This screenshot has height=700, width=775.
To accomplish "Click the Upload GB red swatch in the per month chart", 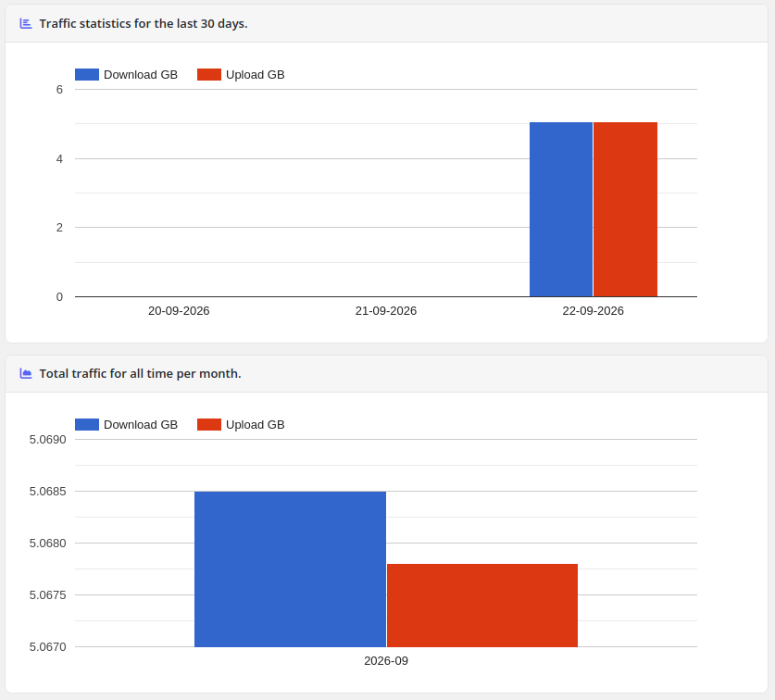I will (209, 425).
